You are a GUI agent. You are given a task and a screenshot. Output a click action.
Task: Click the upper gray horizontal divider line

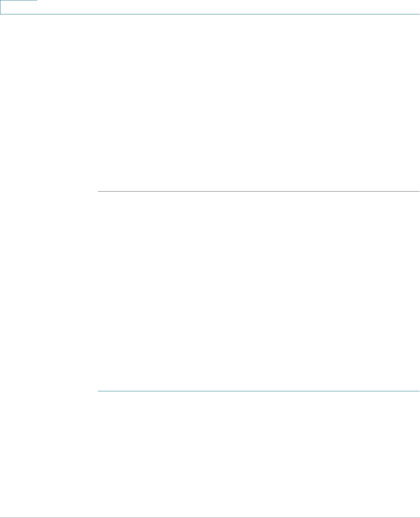(259, 191)
